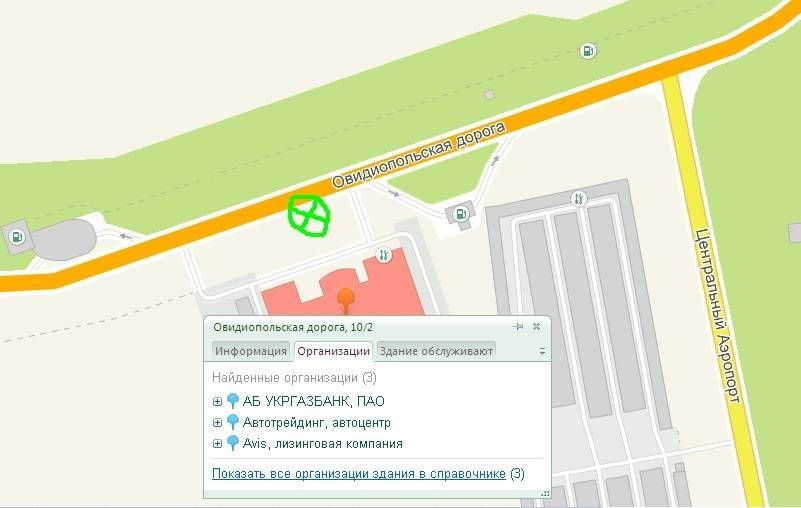Click service icon atop gray garage complex

point(578,199)
